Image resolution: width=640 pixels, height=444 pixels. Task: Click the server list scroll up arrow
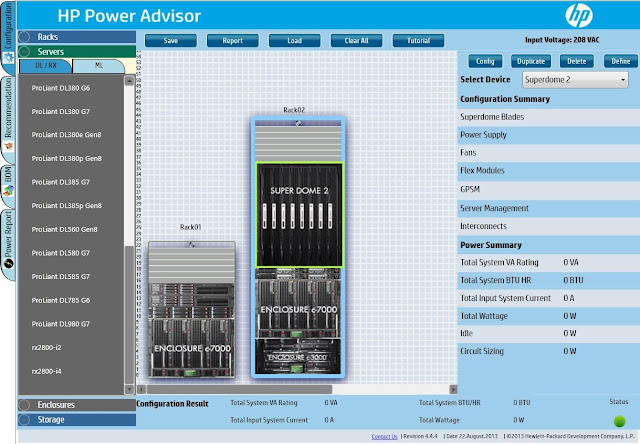tap(129, 81)
